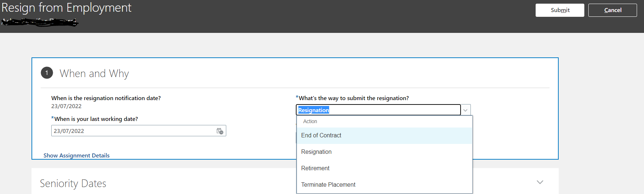Click the resignation notification date question label
Image resolution: width=644 pixels, height=194 pixels.
[x=106, y=98]
